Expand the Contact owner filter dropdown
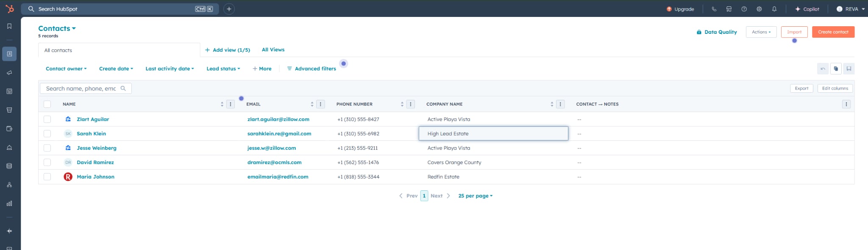This screenshot has height=250, width=868. [66, 69]
